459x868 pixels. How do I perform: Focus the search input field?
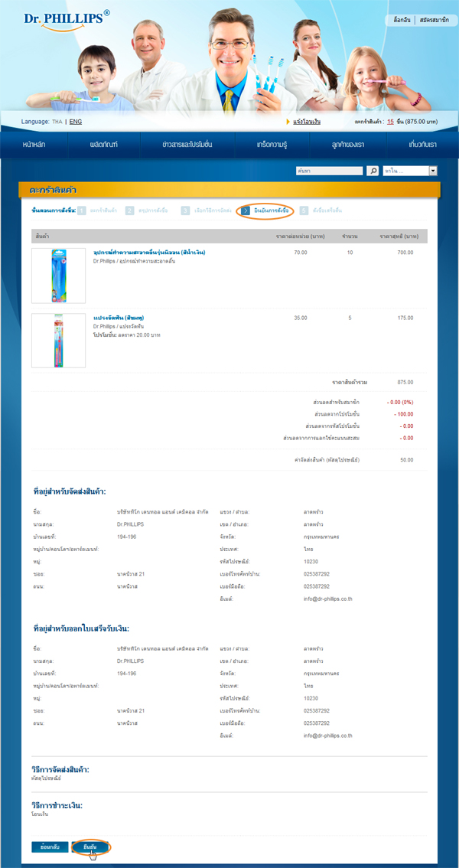(329, 171)
